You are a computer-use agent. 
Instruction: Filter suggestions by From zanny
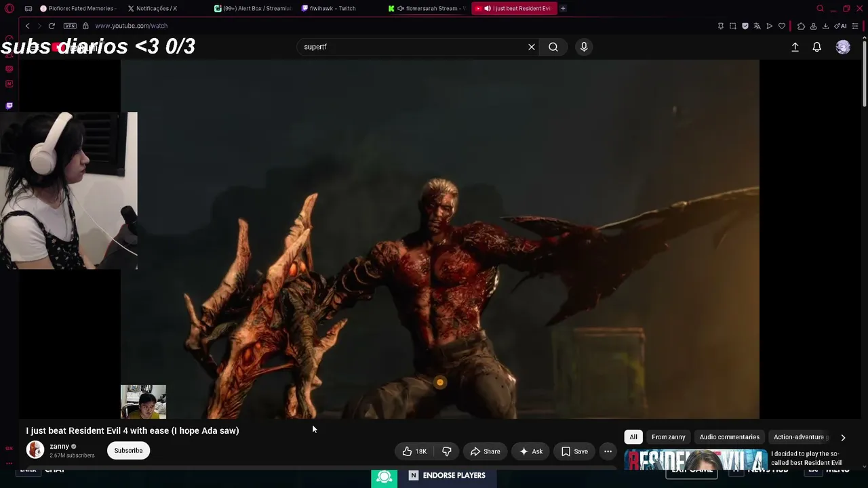669,437
